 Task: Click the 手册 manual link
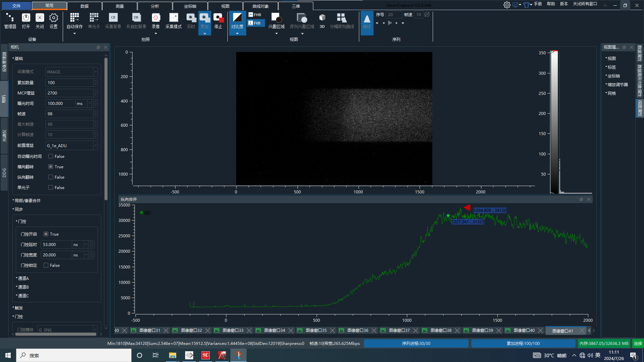(538, 4)
